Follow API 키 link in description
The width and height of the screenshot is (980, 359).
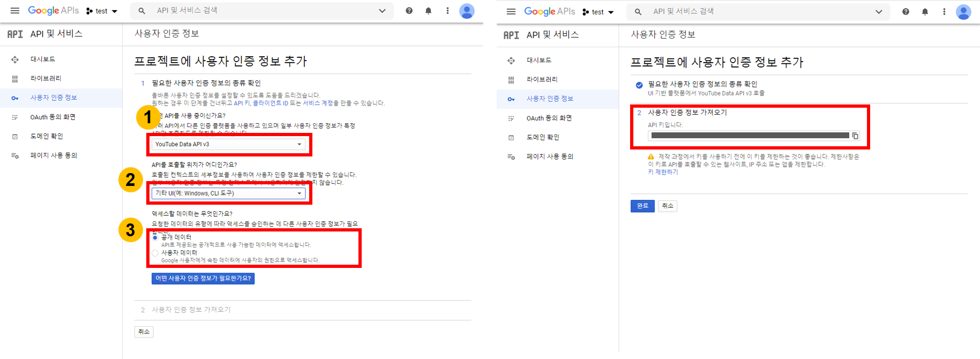[242, 103]
